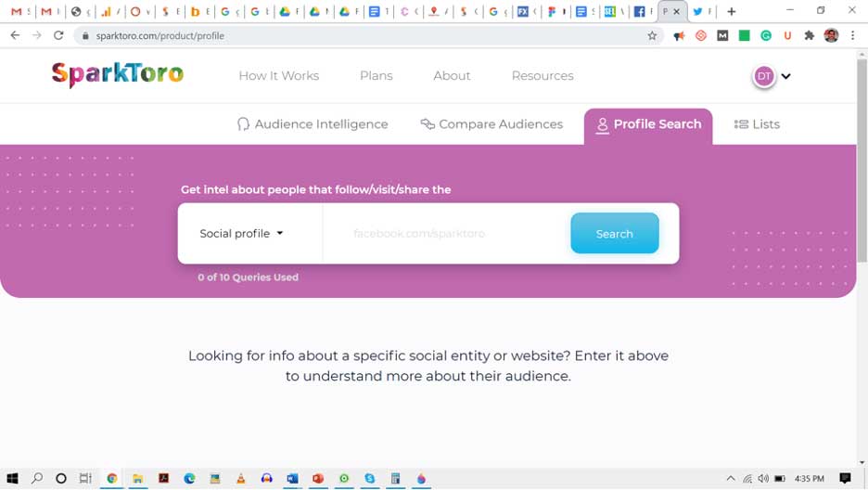Open Windows taskbar search
This screenshot has width=868, height=490.
(37, 478)
